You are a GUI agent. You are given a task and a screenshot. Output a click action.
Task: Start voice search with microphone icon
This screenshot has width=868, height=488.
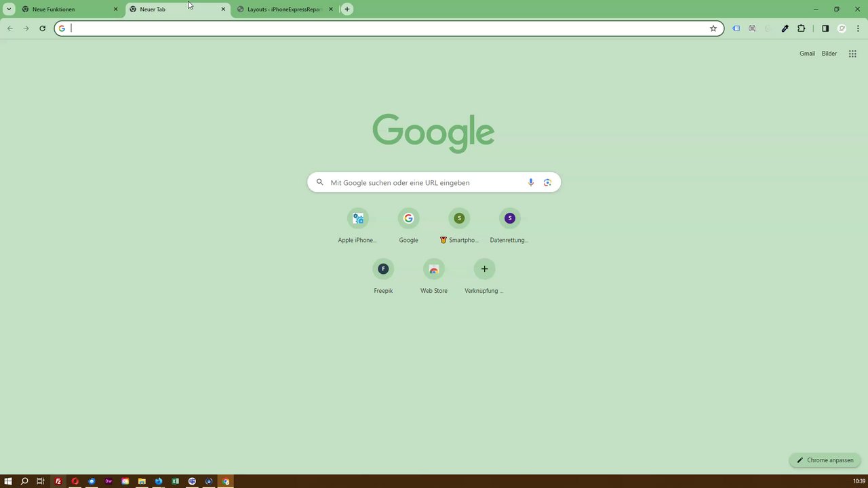click(531, 182)
